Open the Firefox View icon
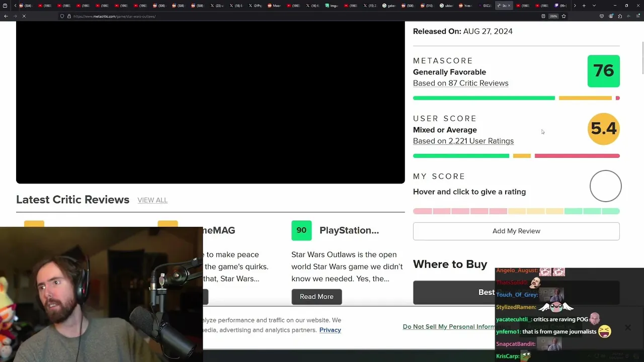This screenshot has height=362, width=644. [6, 6]
